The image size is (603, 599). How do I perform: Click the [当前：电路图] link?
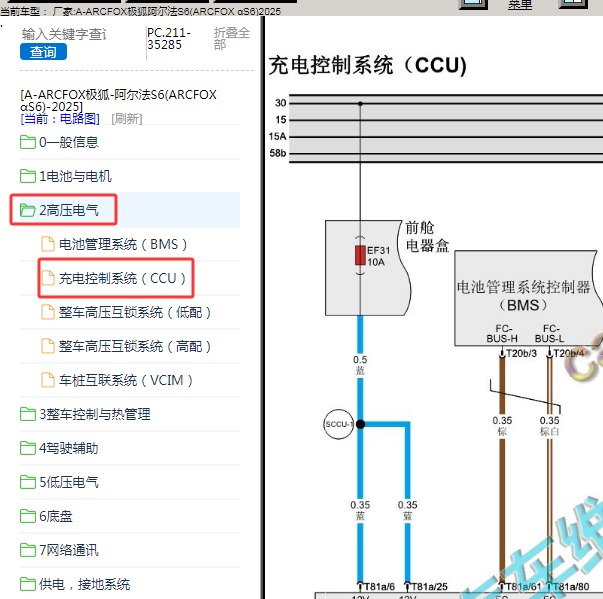pyautogui.click(x=60, y=119)
